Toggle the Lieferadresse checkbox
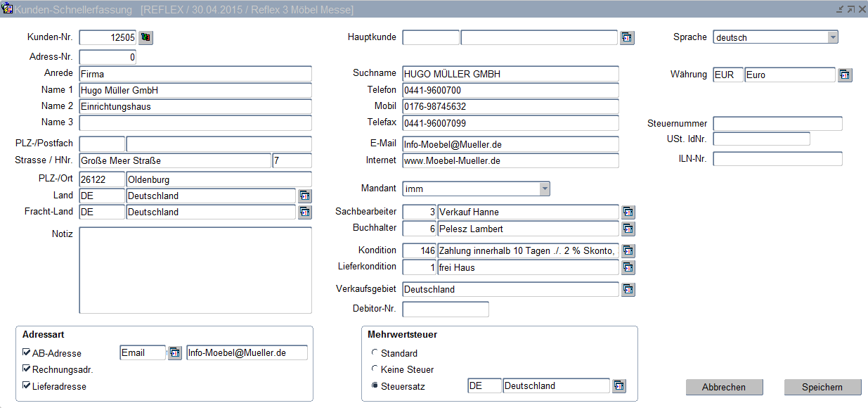Image resolution: width=868 pixels, height=408 pixels. (27, 385)
